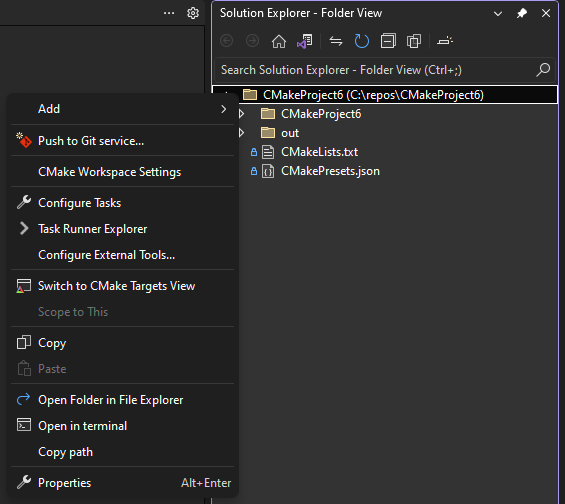The image size is (565, 504).
Task: Collapse All items in Solution Explorer
Action: (388, 41)
